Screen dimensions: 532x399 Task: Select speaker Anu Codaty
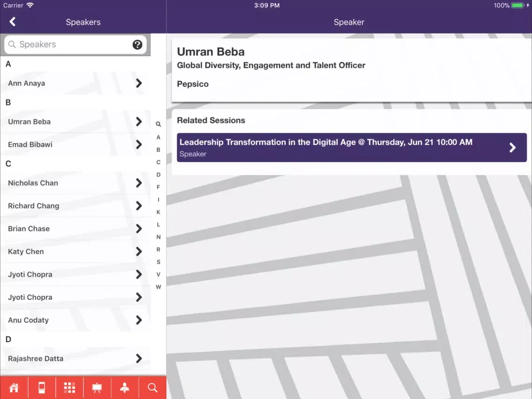(75, 320)
